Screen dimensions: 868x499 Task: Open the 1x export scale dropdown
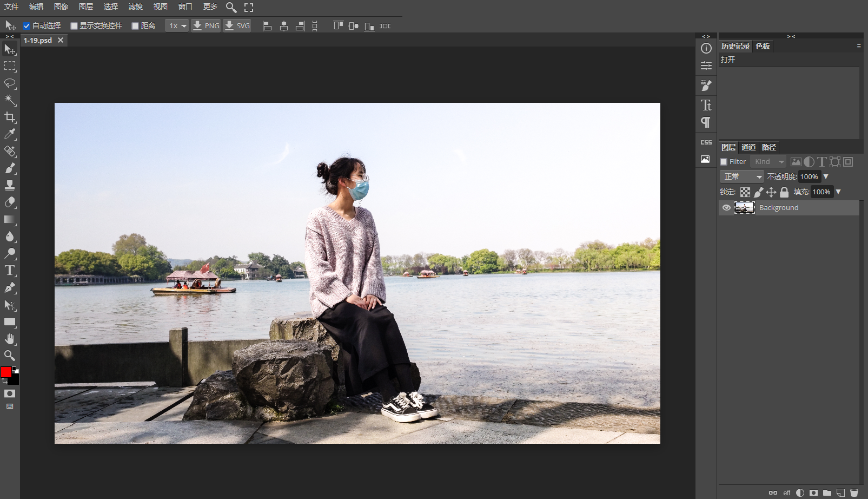[x=177, y=26]
